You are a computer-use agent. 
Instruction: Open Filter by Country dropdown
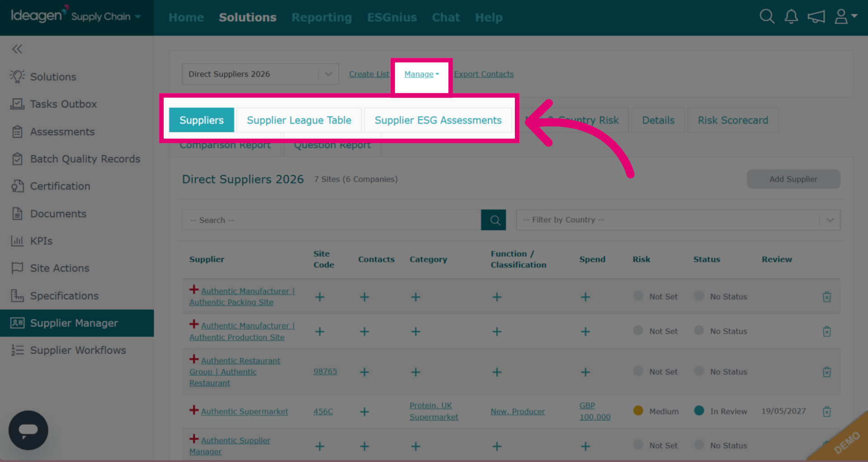point(678,220)
